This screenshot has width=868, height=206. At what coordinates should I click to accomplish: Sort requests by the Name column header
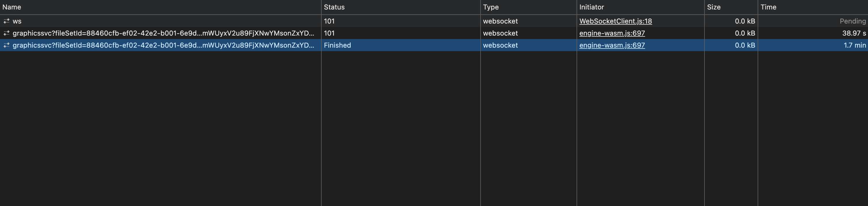click(12, 7)
